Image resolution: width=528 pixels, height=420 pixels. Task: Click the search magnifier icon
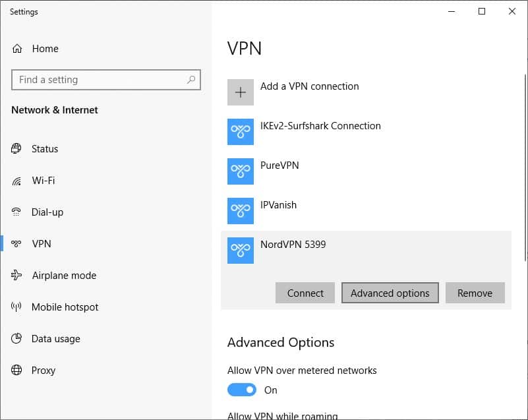click(x=191, y=80)
